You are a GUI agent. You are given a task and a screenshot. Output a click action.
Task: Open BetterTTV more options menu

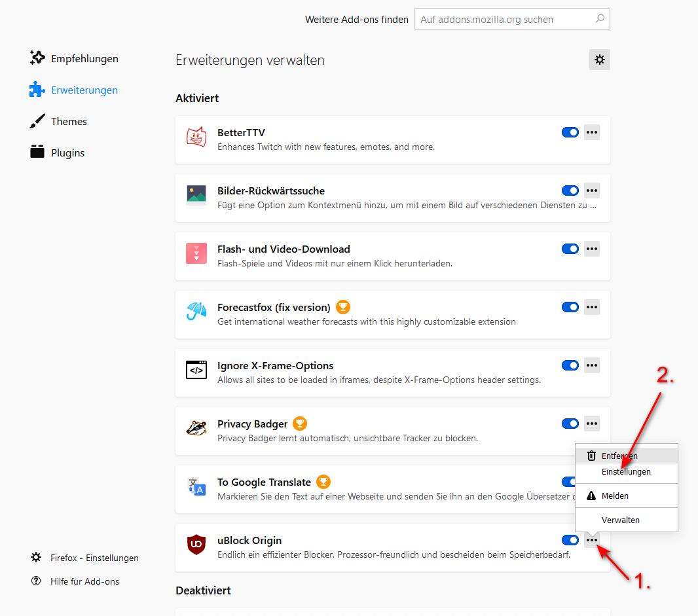pyautogui.click(x=592, y=132)
